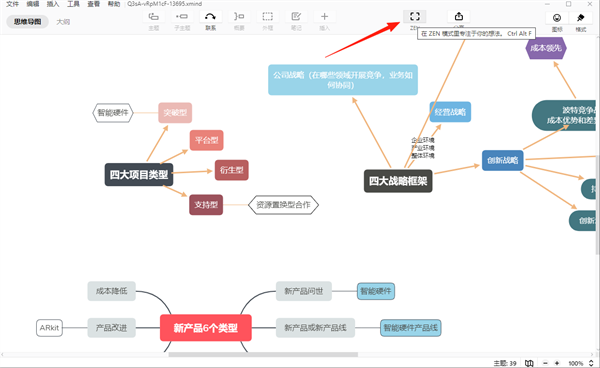The width and height of the screenshot is (600, 368).
Task: Zoom out with the minus button
Action: [545, 363]
